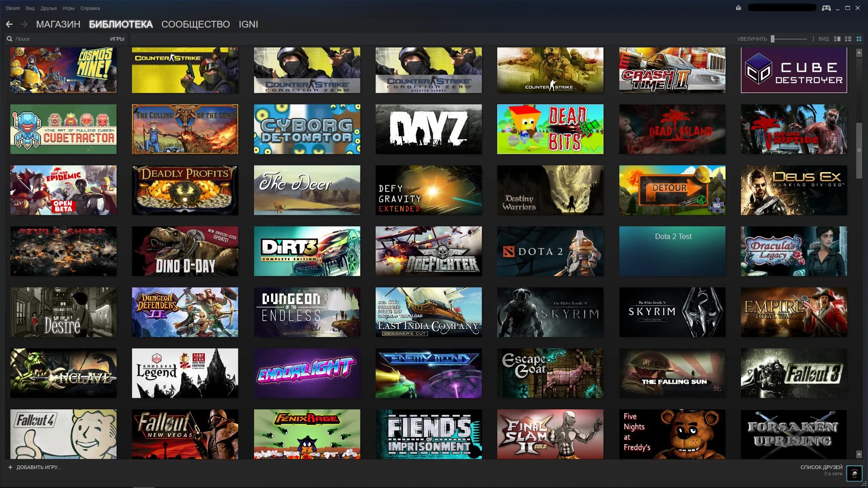Adjust library zoom slider
Viewport: 868px width, 488px height.
coord(773,39)
